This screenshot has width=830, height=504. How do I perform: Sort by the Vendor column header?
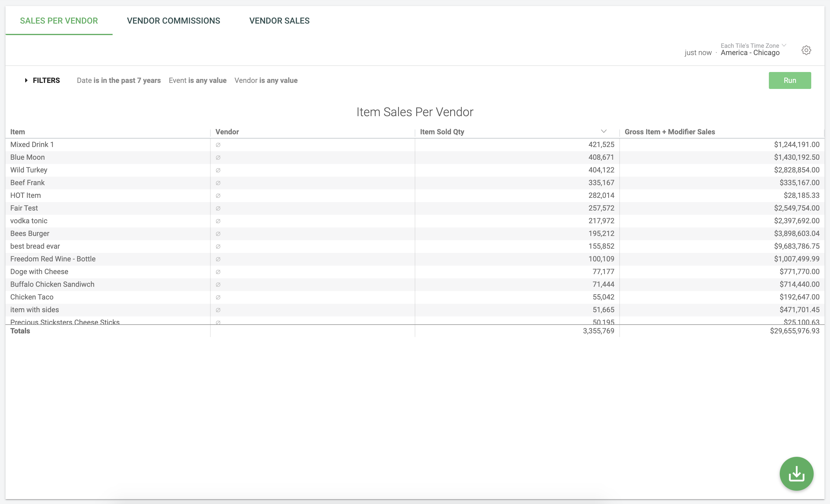click(227, 132)
